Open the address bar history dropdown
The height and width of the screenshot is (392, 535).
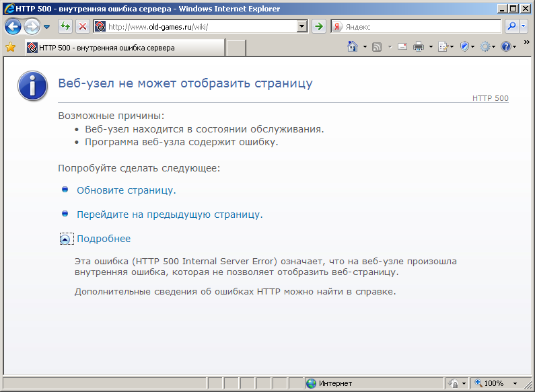point(302,27)
